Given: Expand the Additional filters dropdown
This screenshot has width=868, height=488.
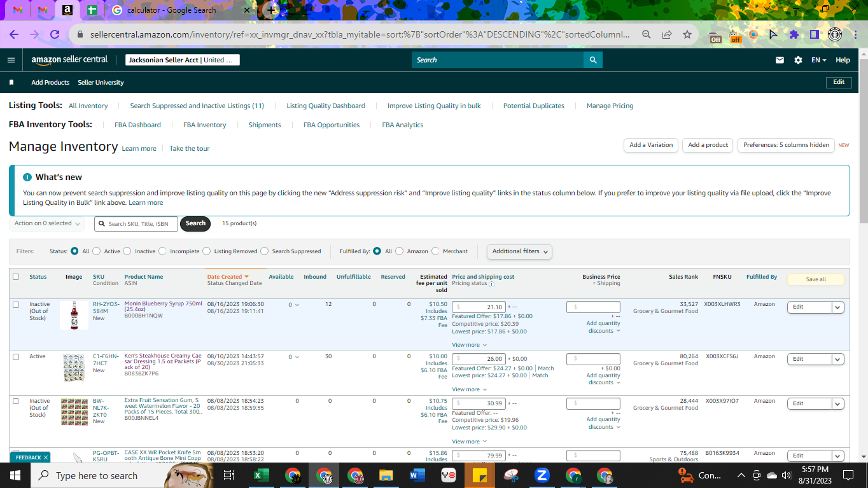Looking at the screenshot, I should (x=519, y=251).
